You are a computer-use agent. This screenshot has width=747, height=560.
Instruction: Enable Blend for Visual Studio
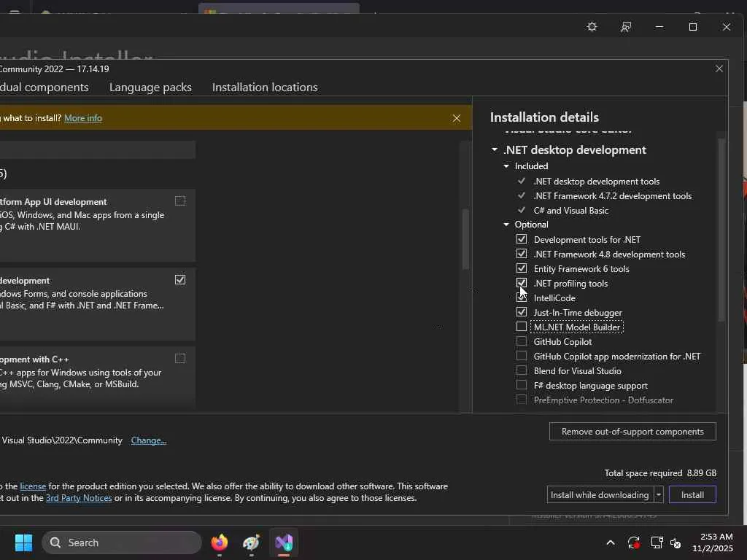[522, 370]
